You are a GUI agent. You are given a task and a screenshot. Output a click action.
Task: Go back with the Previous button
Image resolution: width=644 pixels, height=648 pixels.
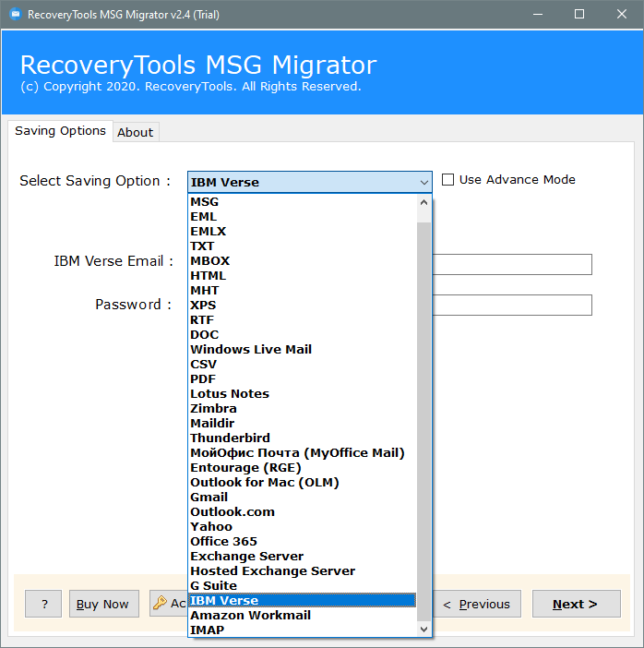(476, 604)
